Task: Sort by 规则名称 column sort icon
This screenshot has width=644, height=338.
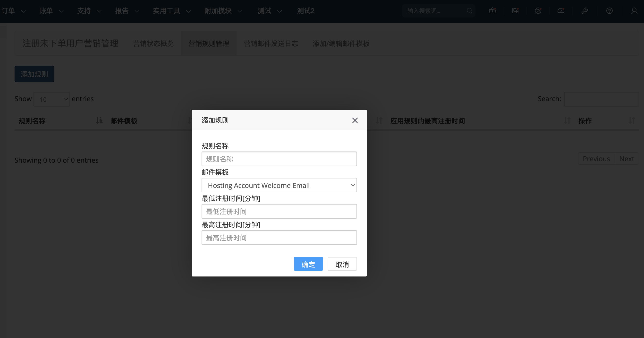Action: (x=99, y=121)
